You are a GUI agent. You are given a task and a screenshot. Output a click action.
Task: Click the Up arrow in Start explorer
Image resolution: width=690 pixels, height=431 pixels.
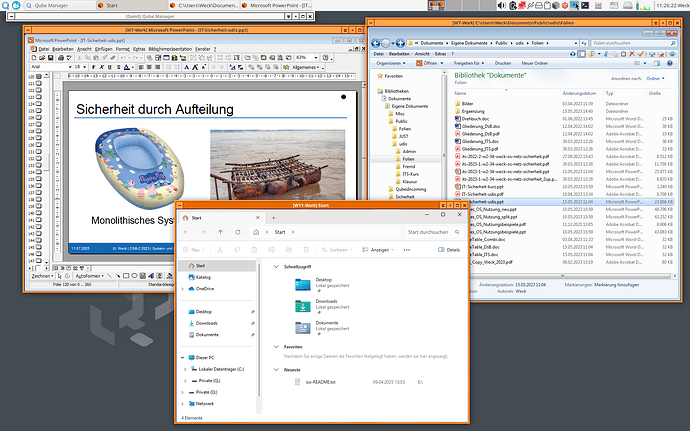click(220, 233)
